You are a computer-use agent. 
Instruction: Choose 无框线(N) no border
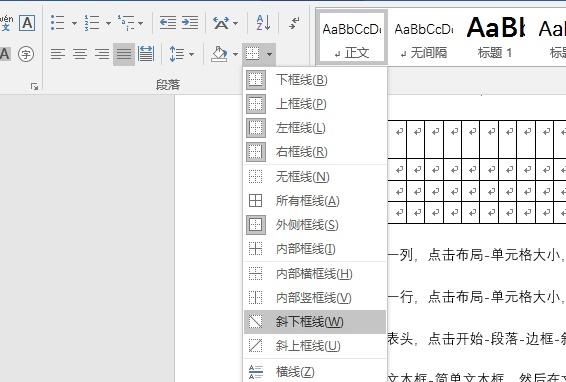[x=315, y=177]
